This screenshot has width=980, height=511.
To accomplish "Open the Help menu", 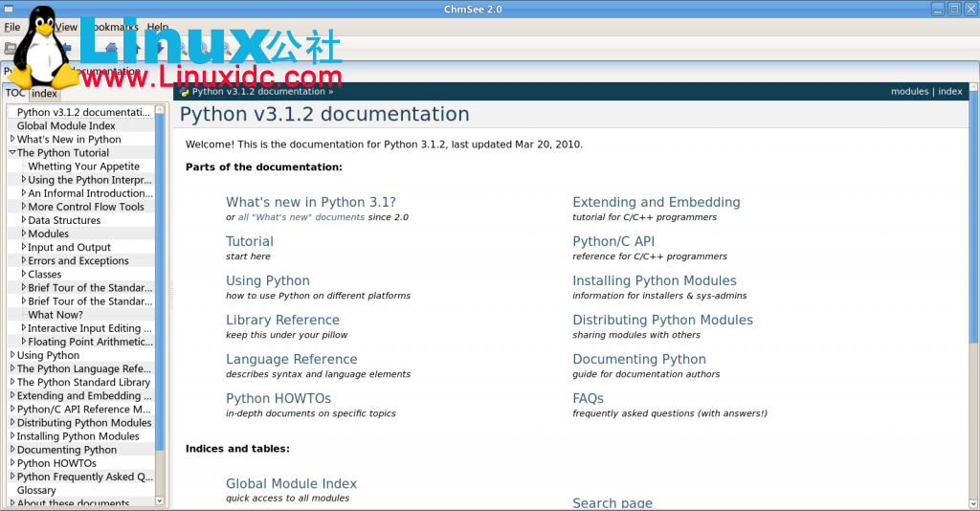I will pyautogui.click(x=158, y=28).
